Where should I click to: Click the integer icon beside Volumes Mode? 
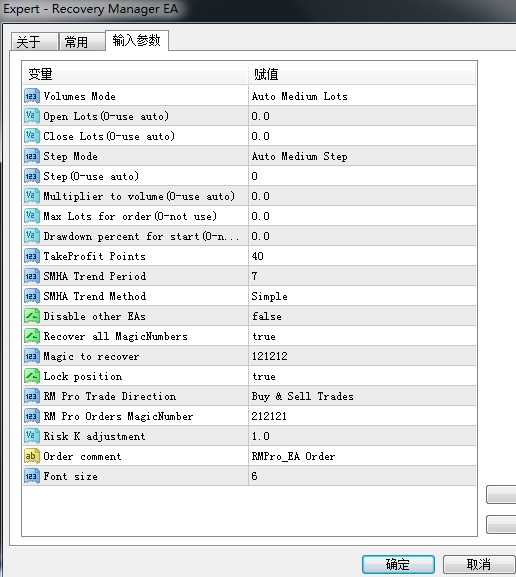[32, 96]
